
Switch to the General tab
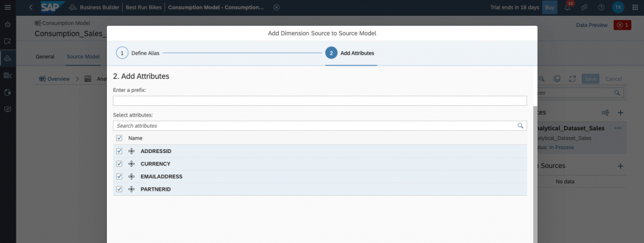[45, 57]
